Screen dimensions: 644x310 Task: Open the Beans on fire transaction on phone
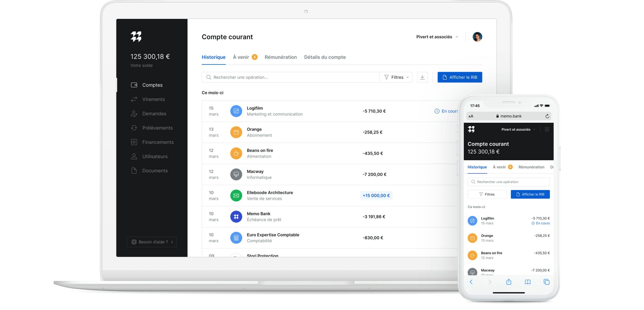[509, 255]
